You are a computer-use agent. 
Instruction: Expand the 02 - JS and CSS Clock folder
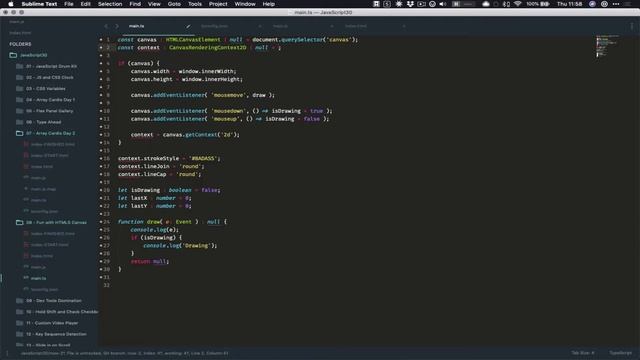click(x=49, y=77)
